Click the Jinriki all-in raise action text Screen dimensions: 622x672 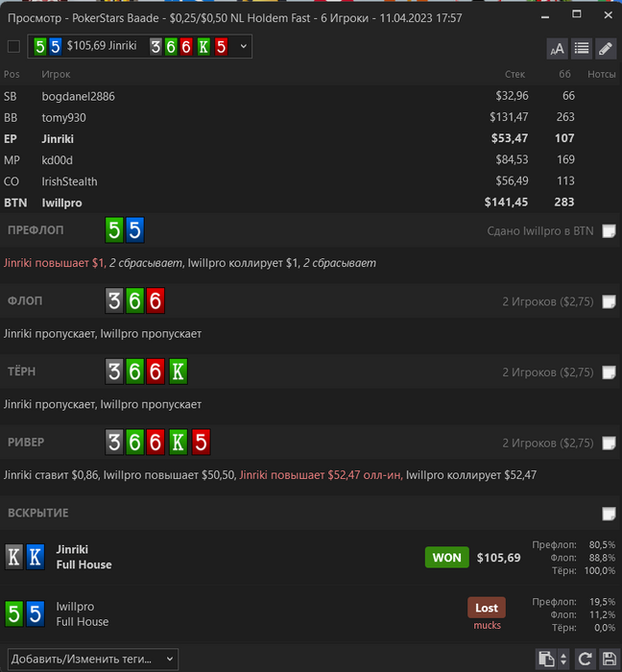321,475
